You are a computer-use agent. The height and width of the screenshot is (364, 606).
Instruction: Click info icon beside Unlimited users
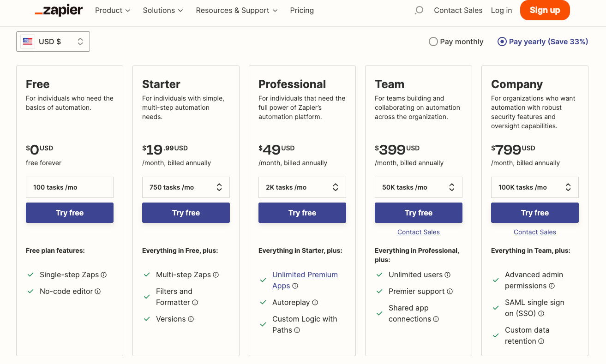coord(448,274)
